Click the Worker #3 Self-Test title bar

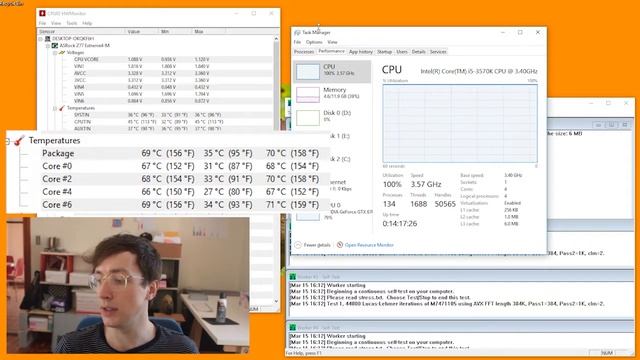460,276
